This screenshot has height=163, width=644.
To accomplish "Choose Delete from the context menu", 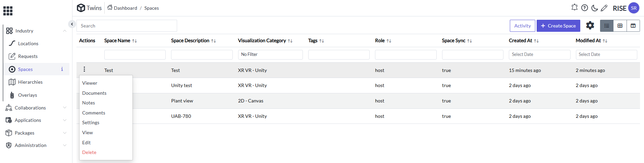I will (x=106, y=152).
